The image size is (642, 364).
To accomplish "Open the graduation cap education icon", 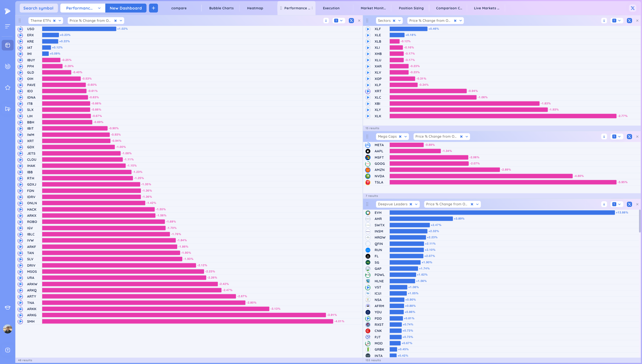I will click(x=8, y=308).
